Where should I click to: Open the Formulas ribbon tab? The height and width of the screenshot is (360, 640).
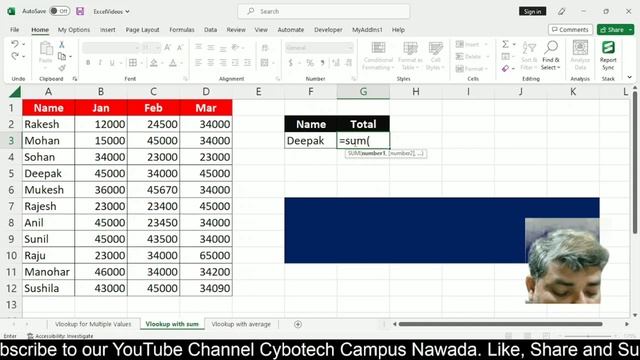click(182, 30)
